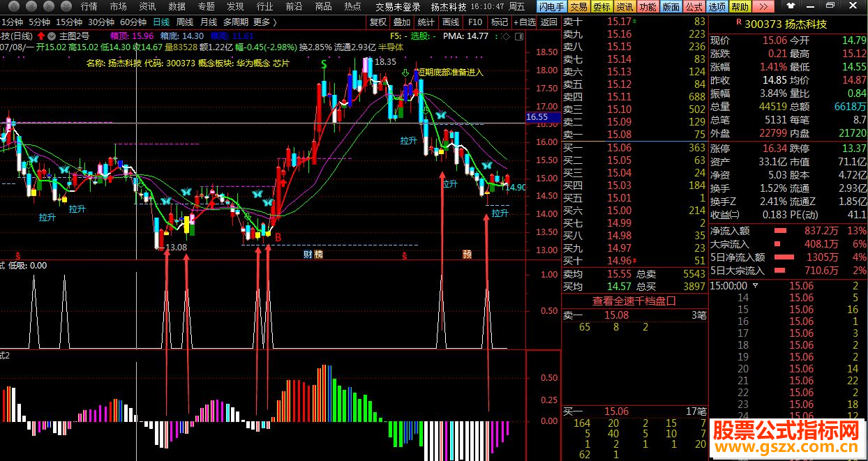This screenshot has width=868, height=461.
Task: Click the orange 交易 button
Action: coord(578,6)
